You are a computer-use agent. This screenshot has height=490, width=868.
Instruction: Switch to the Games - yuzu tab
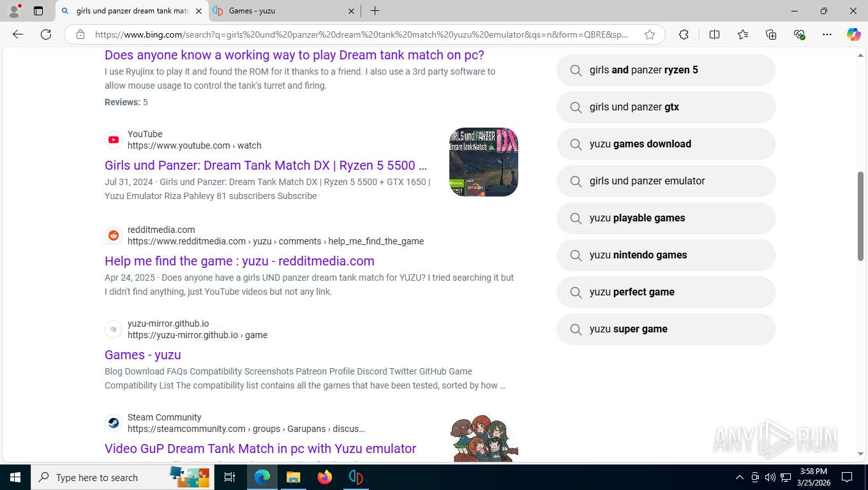tap(284, 11)
